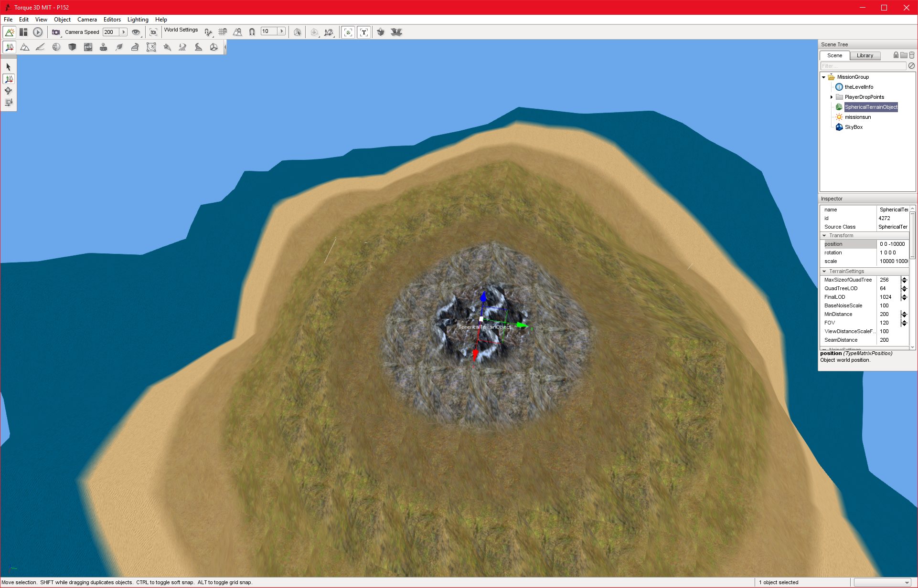Image resolution: width=918 pixels, height=588 pixels.
Task: Select SkyBox in the scene tree
Action: (854, 127)
